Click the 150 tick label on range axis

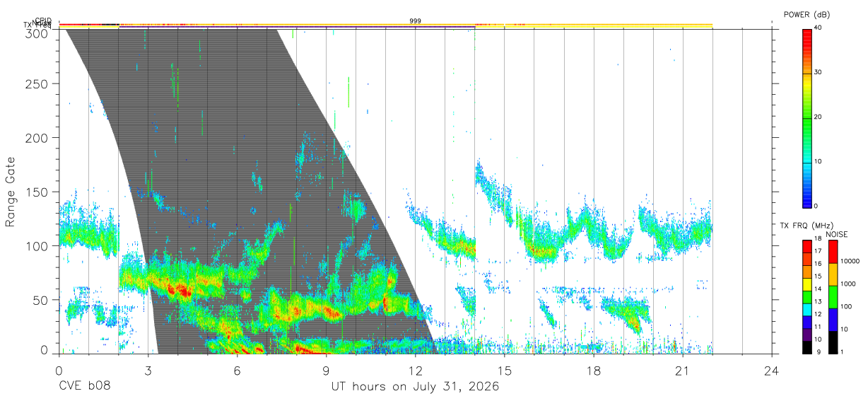click(38, 192)
